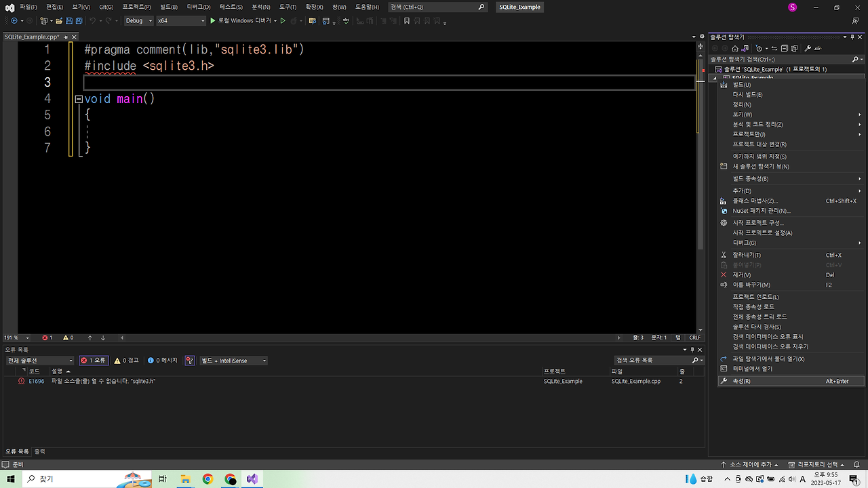The image size is (868, 488).
Task: Open the Build + IntelliSense dropdown
Action: [233, 361]
